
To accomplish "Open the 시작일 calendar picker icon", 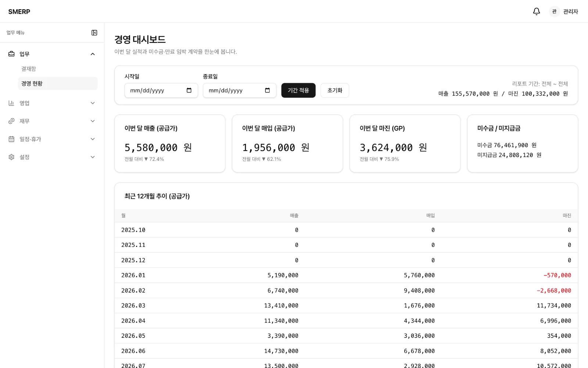I will pyautogui.click(x=189, y=91).
